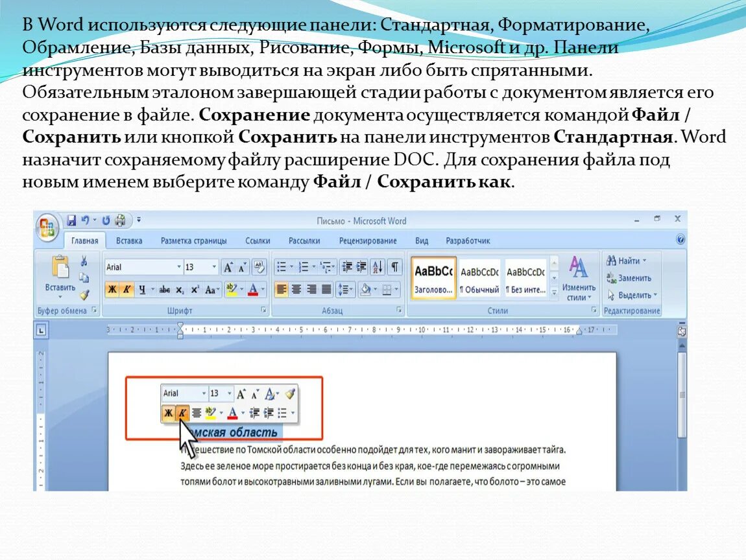Image resolution: width=746 pixels, height=560 pixels.
Task: Apply the Без инте... style from gallery
Action: point(525,279)
